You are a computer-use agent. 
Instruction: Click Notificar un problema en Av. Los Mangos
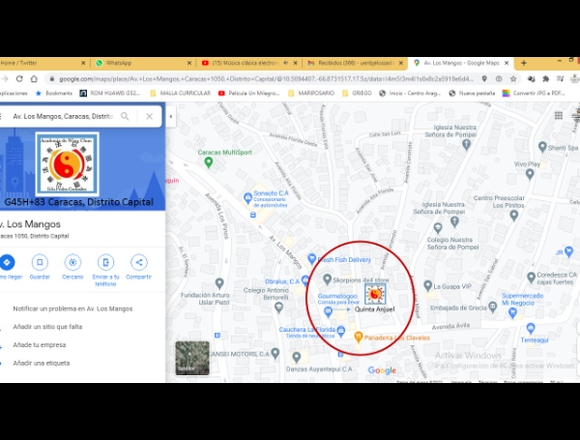[x=72, y=309]
